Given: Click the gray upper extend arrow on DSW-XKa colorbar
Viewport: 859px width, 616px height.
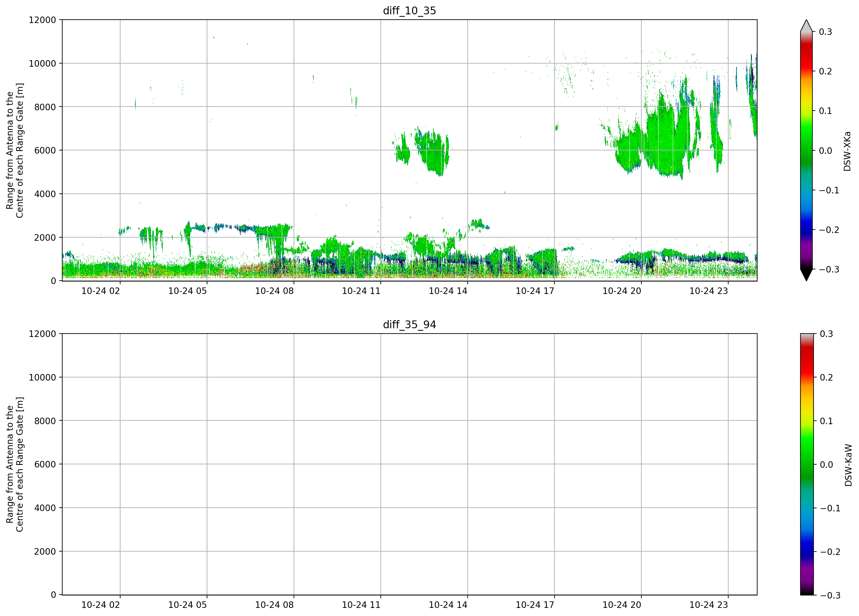Looking at the screenshot, I should point(806,26).
